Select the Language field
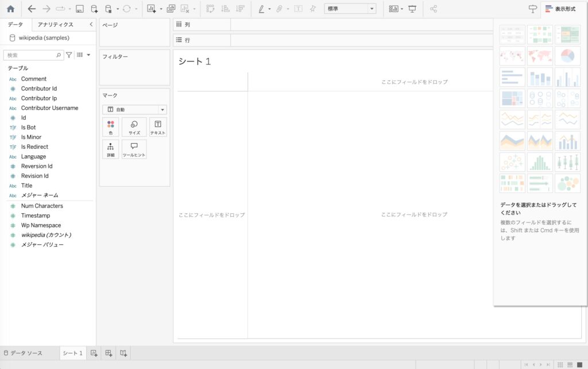This screenshot has height=369, width=588. coord(33,156)
